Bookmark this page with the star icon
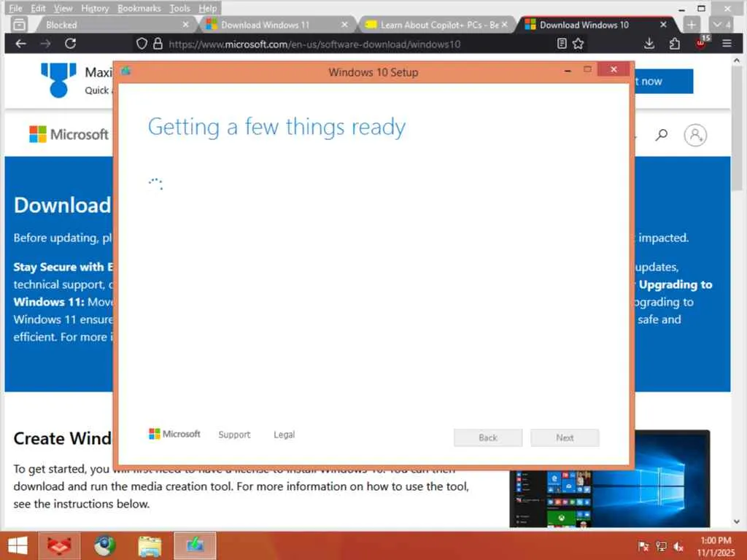The height and width of the screenshot is (560, 747). [578, 44]
